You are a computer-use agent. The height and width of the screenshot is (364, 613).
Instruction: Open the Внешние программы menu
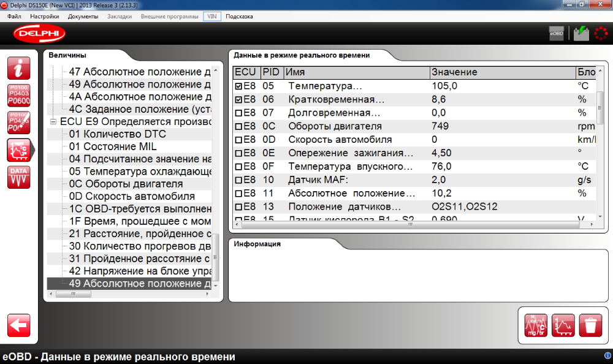point(169,17)
